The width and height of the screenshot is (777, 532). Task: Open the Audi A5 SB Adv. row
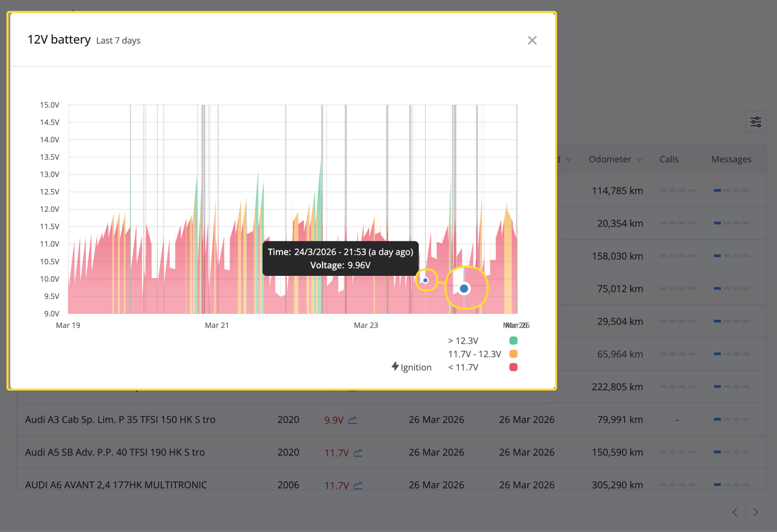pyautogui.click(x=391, y=452)
